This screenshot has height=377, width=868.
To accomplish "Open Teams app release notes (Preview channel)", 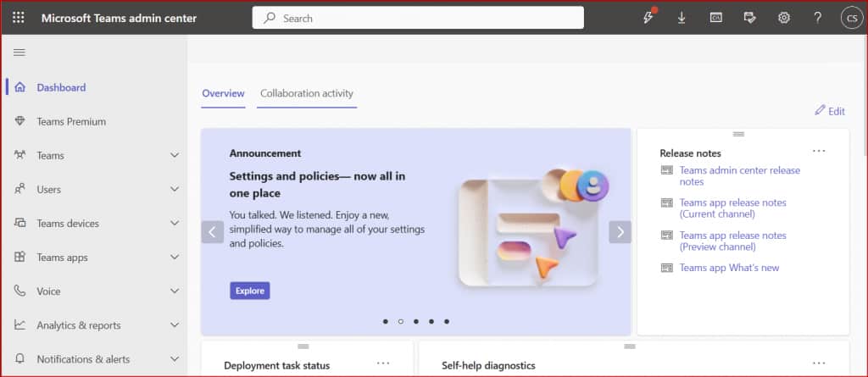I will pos(733,241).
